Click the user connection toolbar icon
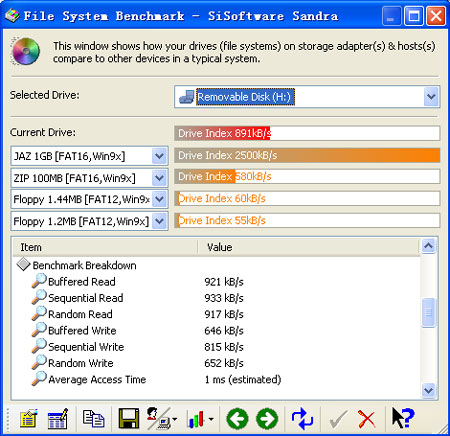This screenshot has height=436, width=450. [161, 418]
